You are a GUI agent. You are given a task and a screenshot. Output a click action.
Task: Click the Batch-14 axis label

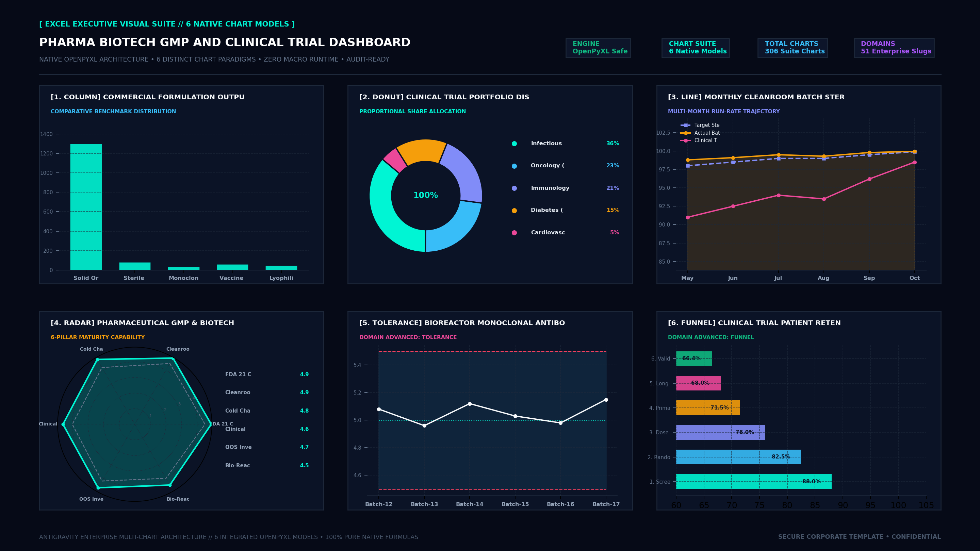tap(470, 504)
